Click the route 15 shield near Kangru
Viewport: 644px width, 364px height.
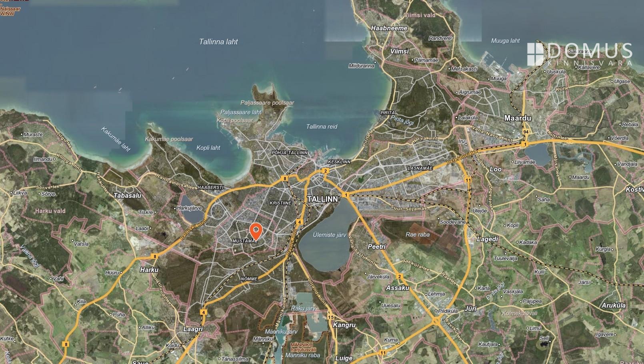(330, 317)
